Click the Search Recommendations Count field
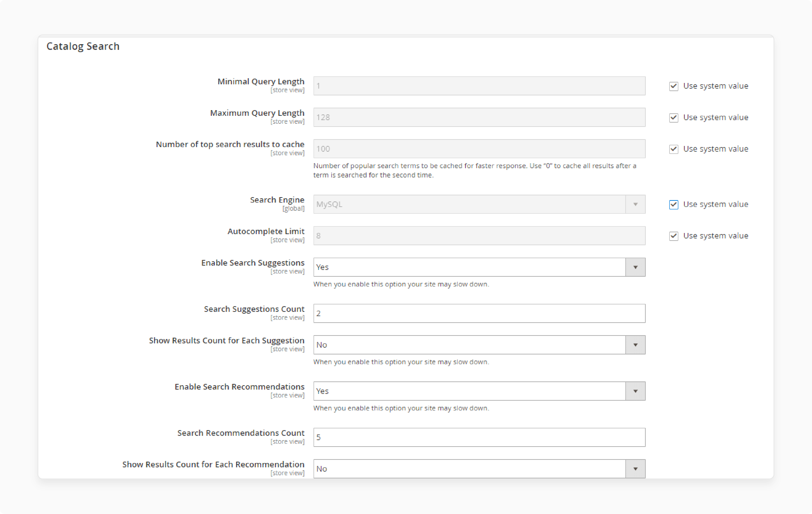The image size is (812, 514). pyautogui.click(x=479, y=437)
